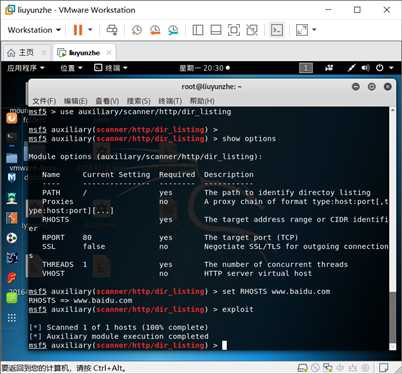Click the message log icon in status bar

pyautogui.click(x=384, y=368)
